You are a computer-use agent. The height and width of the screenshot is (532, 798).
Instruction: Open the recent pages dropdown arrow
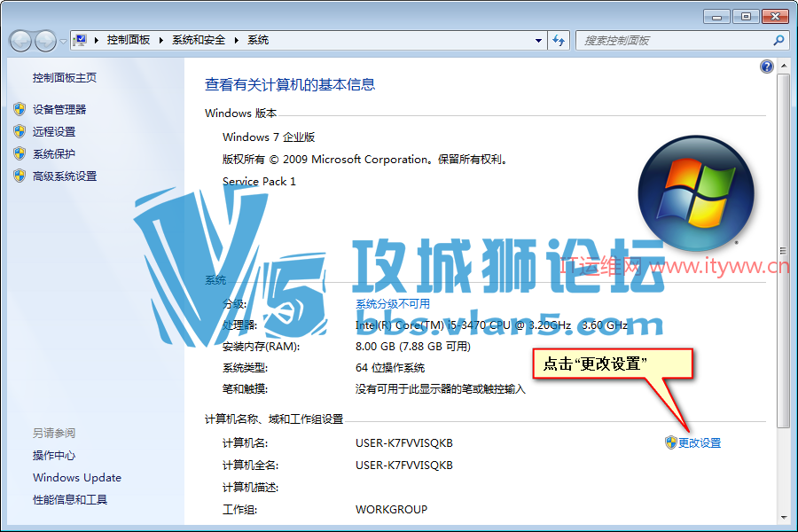coord(63,42)
